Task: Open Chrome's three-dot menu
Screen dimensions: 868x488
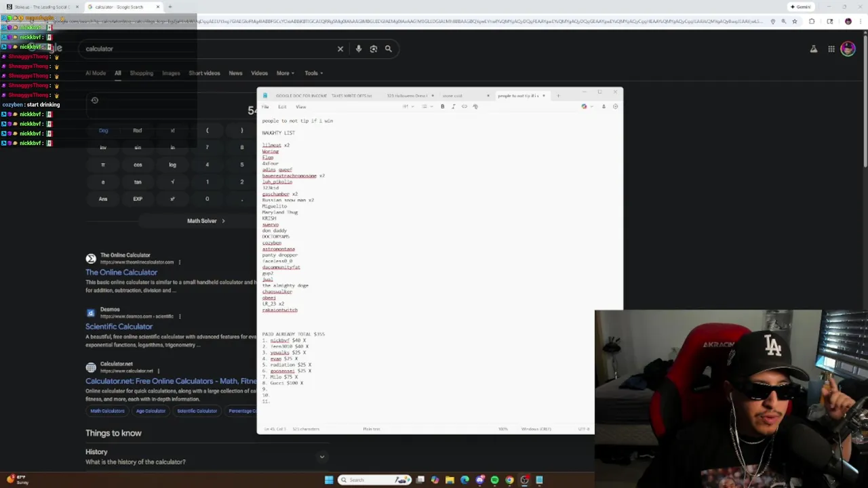Action: (x=861, y=22)
